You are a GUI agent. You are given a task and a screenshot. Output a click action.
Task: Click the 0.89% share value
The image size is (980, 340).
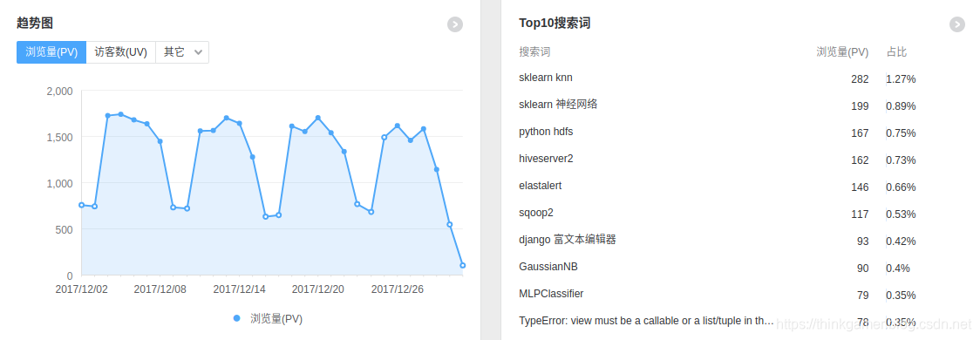click(x=901, y=106)
